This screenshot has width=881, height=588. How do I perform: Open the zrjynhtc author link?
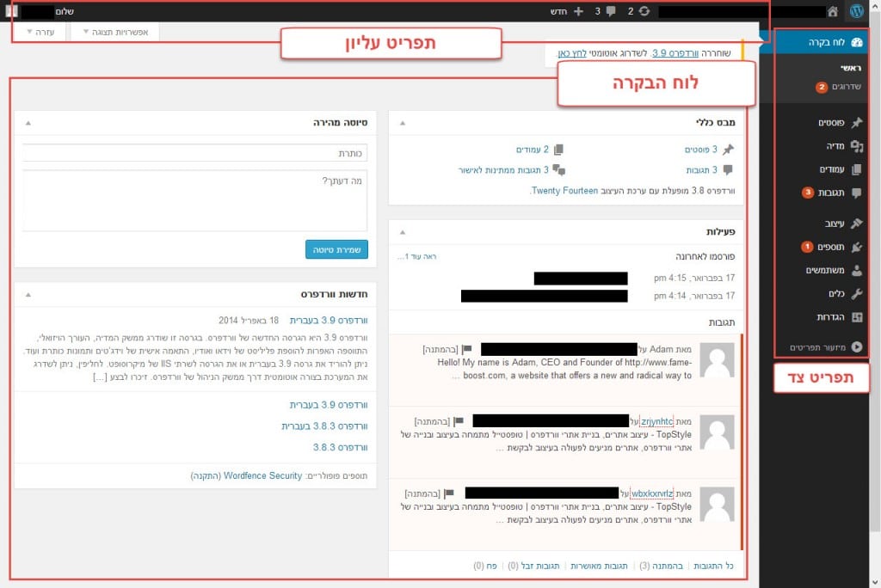(656, 421)
